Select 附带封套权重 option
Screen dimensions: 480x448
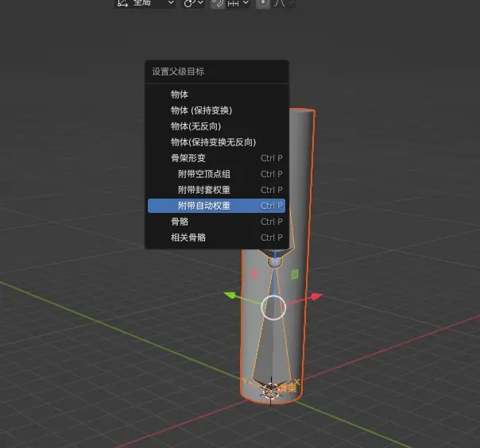pos(216,190)
